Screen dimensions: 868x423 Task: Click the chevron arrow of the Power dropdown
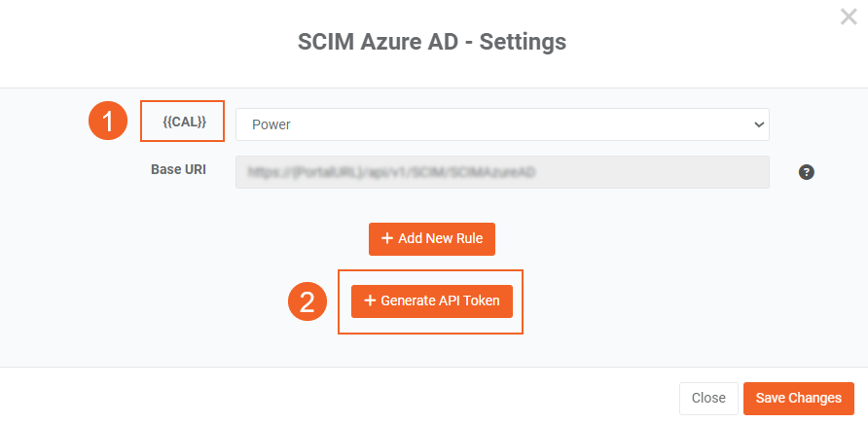click(x=759, y=124)
